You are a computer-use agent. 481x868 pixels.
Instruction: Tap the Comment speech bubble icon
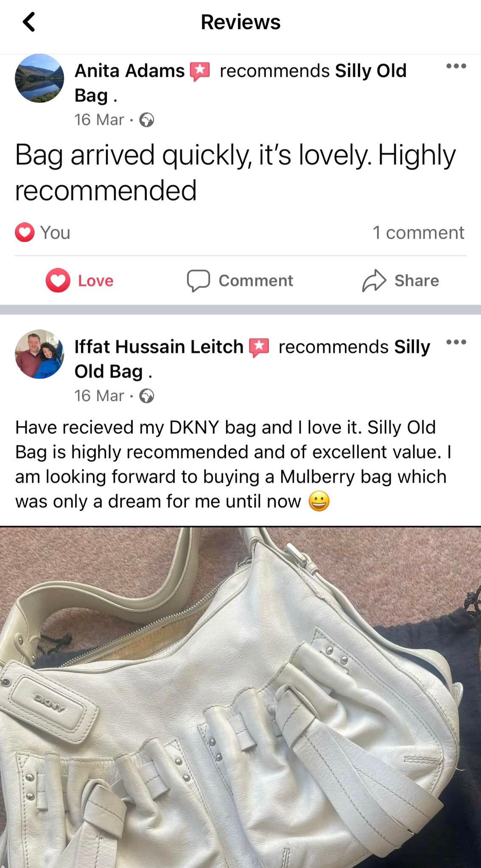point(199,281)
